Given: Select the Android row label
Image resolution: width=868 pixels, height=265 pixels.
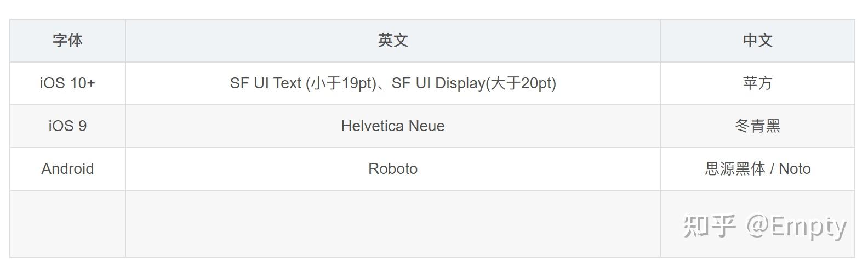Looking at the screenshot, I should coord(67,169).
